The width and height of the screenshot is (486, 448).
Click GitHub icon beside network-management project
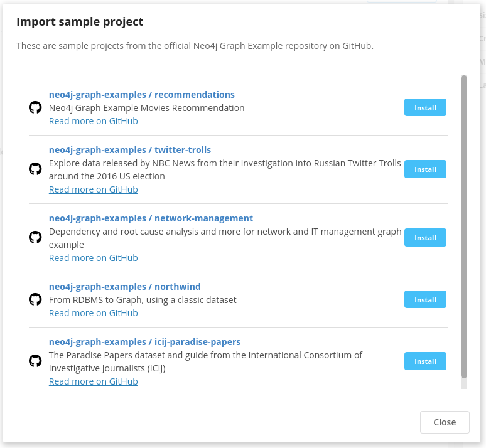(x=35, y=238)
